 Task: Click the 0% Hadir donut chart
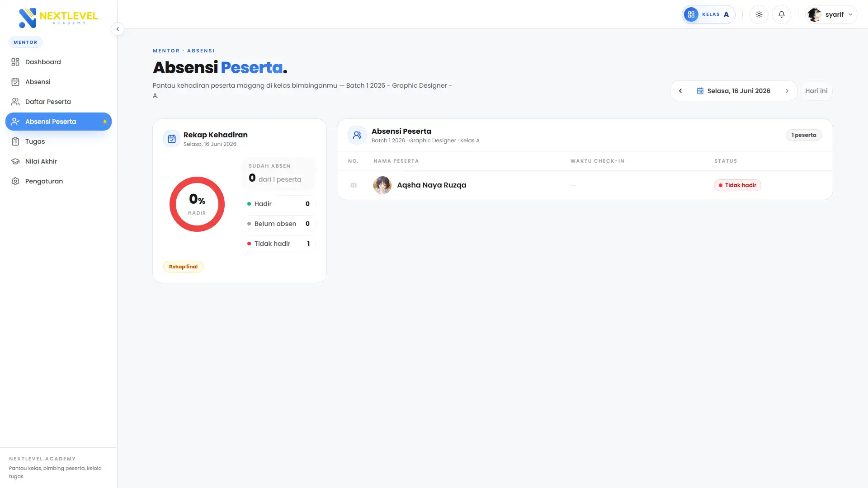[x=197, y=204]
